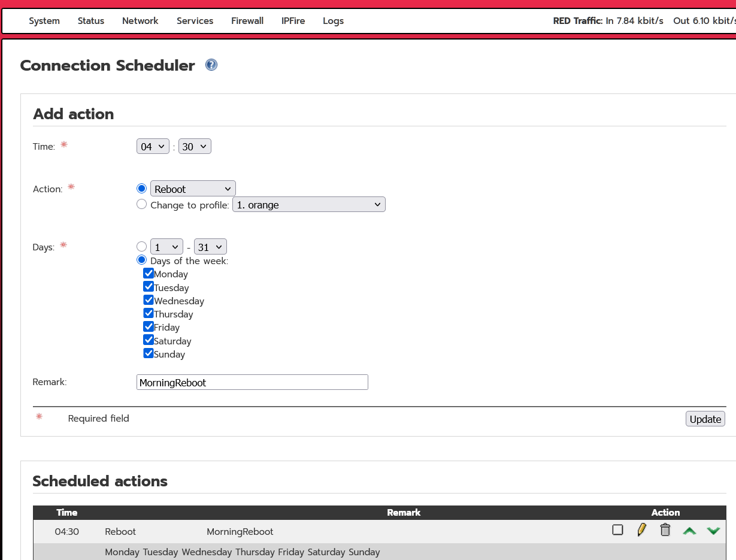Open the Network menu
This screenshot has height=560, width=736.
coord(140,21)
